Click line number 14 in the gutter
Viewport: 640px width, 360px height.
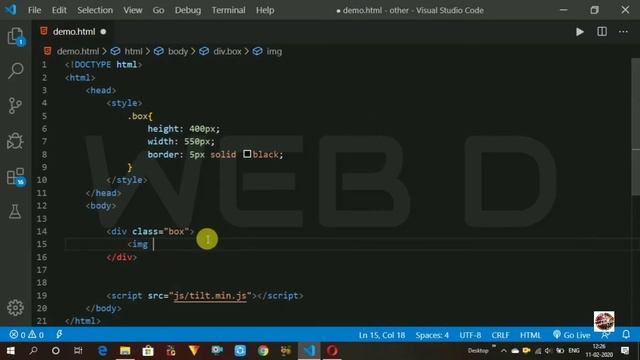pos(42,231)
